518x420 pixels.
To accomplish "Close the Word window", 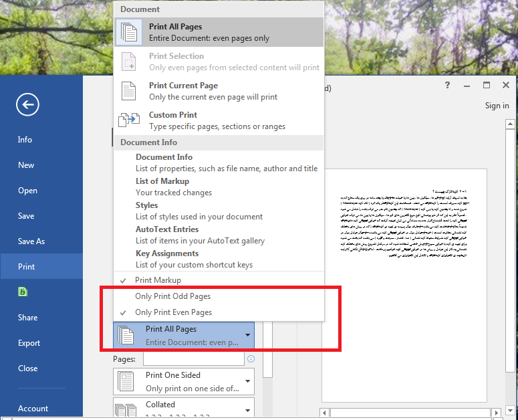I will coord(506,85).
